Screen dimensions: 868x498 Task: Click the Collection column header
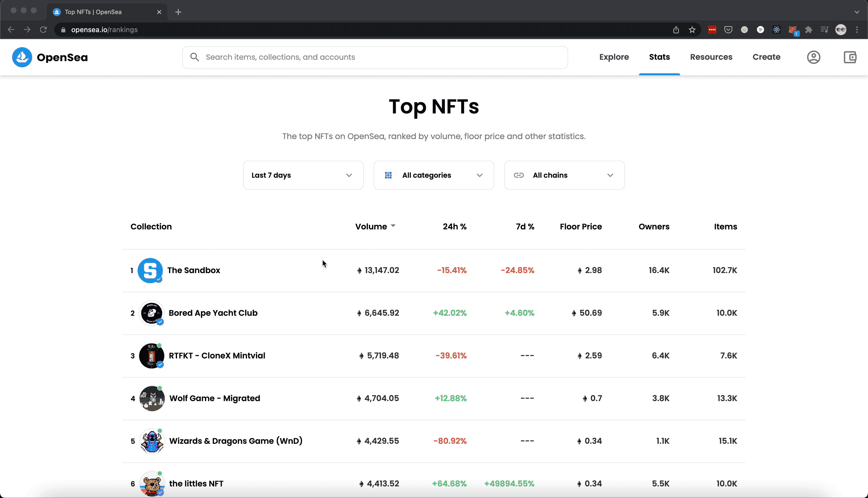click(x=151, y=226)
